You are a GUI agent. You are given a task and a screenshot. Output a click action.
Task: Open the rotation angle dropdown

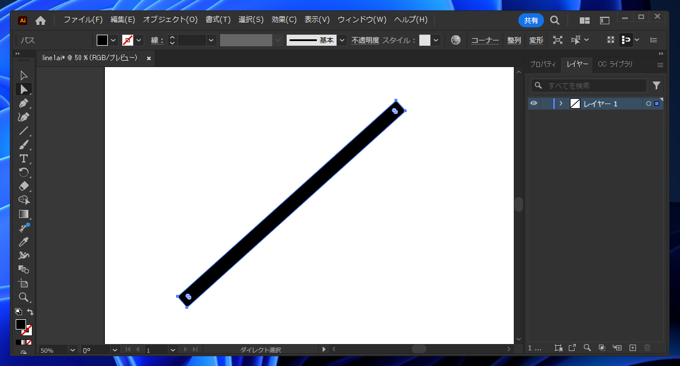[114, 350]
